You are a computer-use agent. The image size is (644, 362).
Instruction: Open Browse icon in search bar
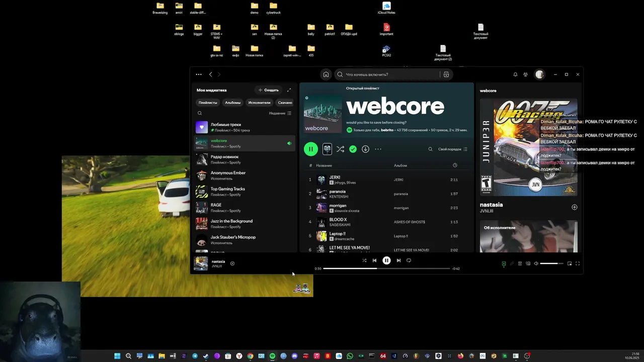[x=446, y=74]
